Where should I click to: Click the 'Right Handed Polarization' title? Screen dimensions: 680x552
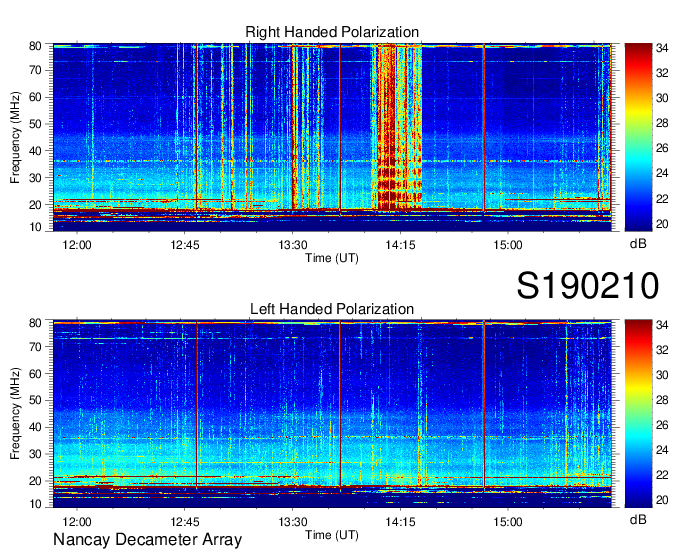(332, 32)
